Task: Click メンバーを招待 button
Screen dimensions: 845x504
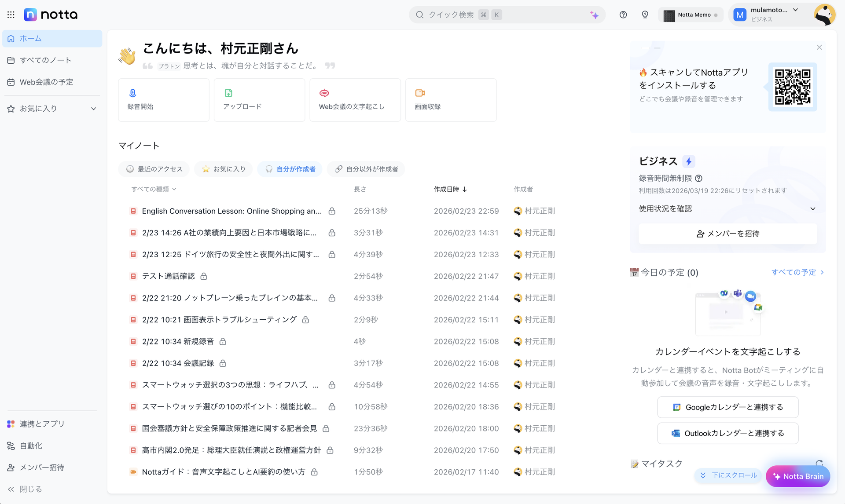Action: pyautogui.click(x=727, y=234)
